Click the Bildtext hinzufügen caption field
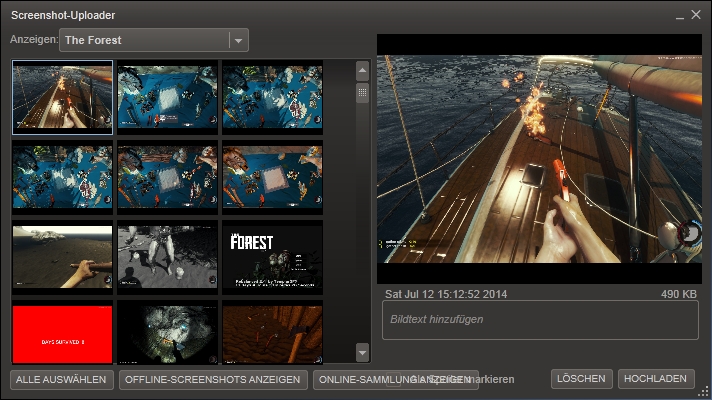Screen dimensions: 712x400 click(x=540, y=320)
